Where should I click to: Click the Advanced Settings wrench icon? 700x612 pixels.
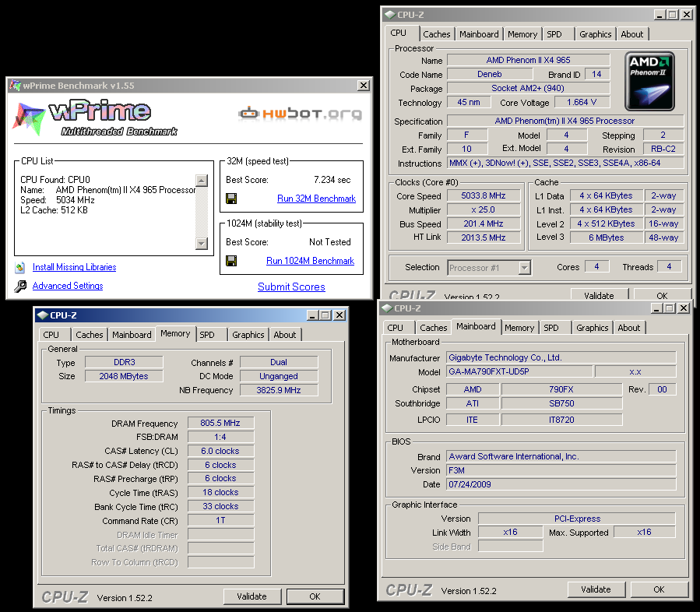pos(20,286)
